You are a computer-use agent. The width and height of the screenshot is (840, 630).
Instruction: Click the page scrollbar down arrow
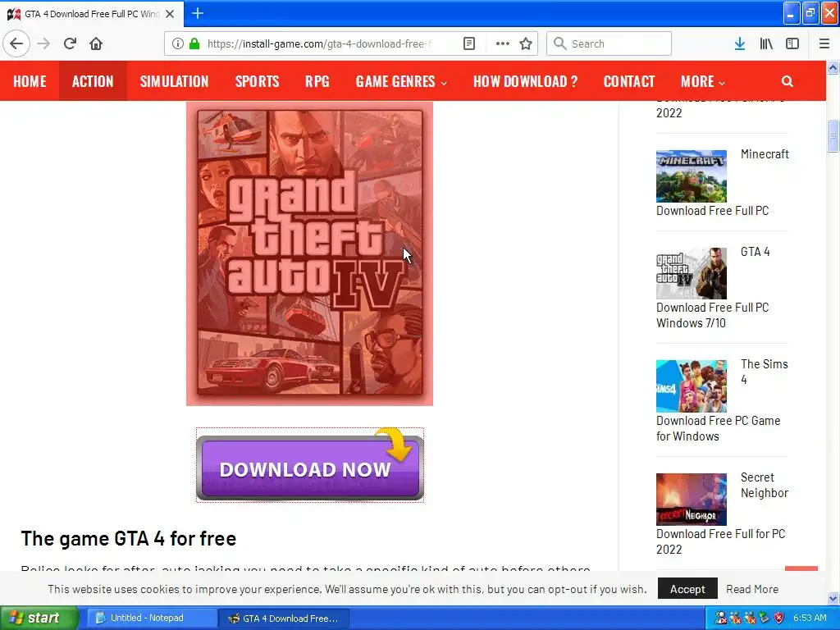click(833, 598)
